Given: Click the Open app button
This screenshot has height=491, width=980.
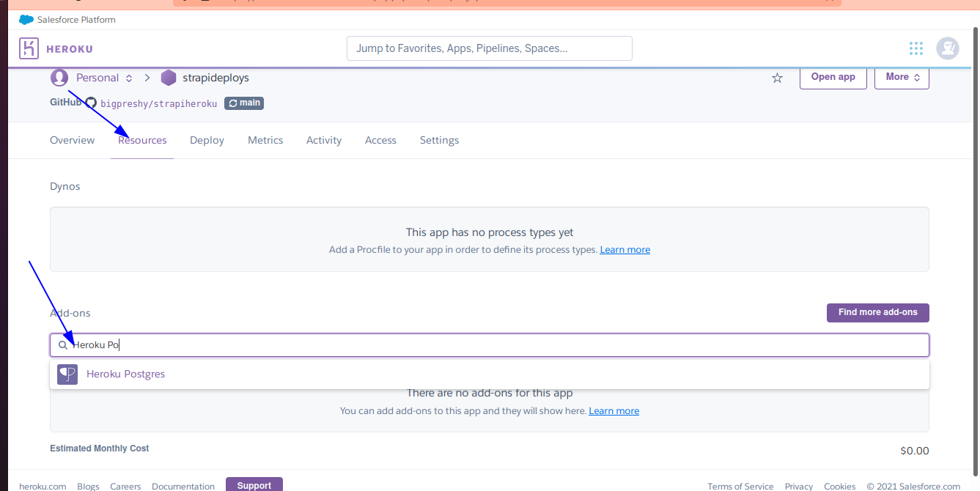Looking at the screenshot, I should [833, 77].
